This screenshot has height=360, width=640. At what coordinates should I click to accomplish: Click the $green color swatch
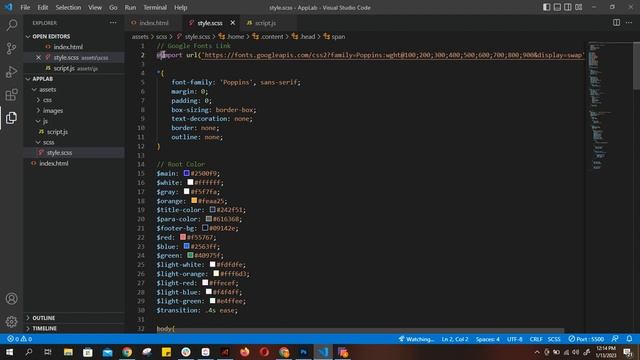[190, 255]
